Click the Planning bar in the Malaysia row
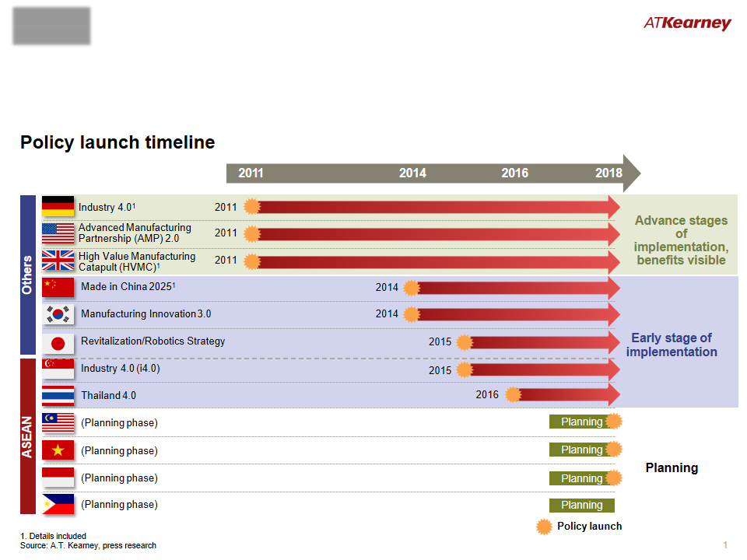Viewport: 747px width, 560px height. (x=582, y=422)
